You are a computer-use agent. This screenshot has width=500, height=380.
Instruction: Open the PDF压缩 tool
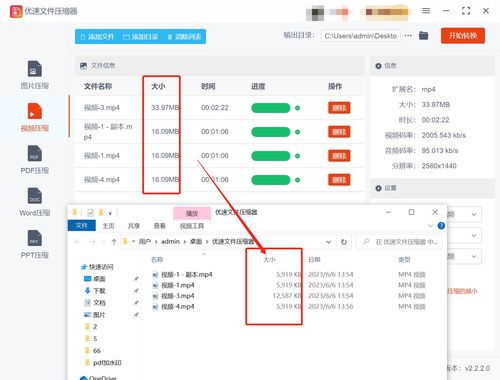(x=35, y=160)
